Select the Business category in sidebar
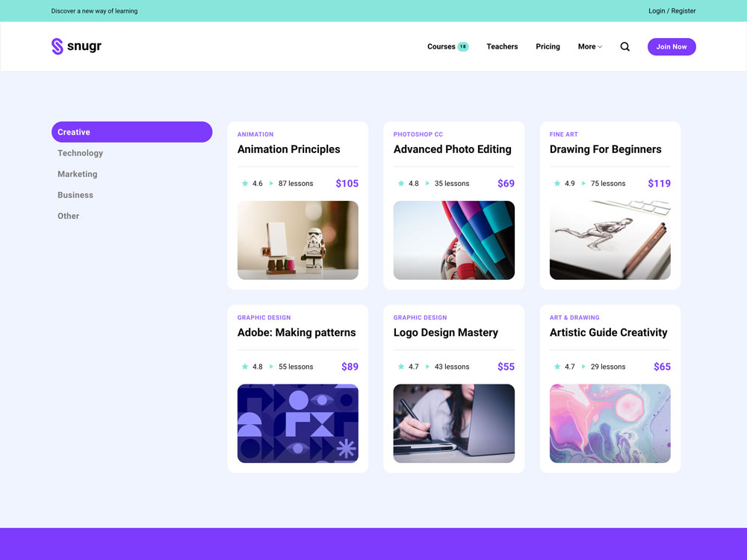The width and height of the screenshot is (747, 560). tap(75, 195)
